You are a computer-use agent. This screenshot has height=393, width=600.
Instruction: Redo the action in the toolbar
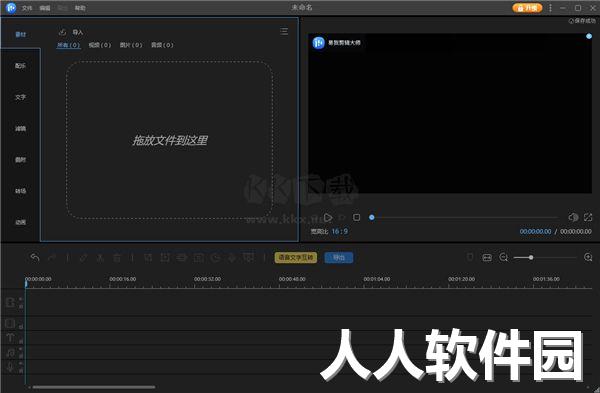pyautogui.click(x=52, y=258)
